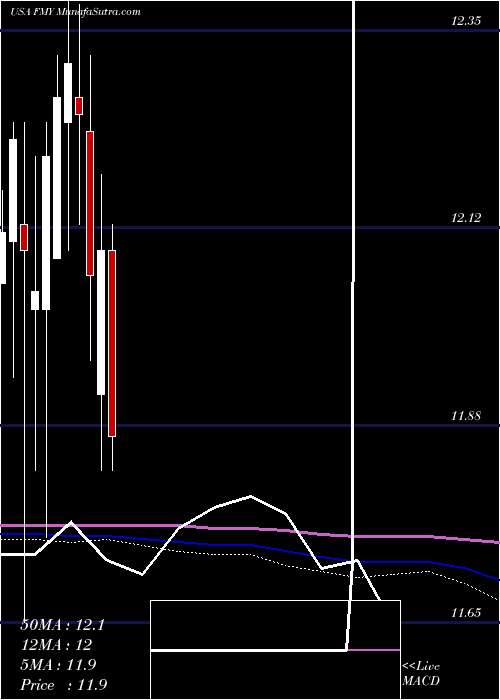Click the last red candlestick near 11.88
The height and width of the screenshot is (700, 500).
(x=112, y=343)
